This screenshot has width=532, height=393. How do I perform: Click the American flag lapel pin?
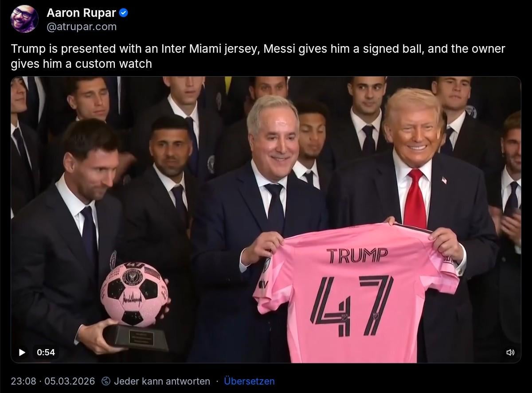click(444, 180)
